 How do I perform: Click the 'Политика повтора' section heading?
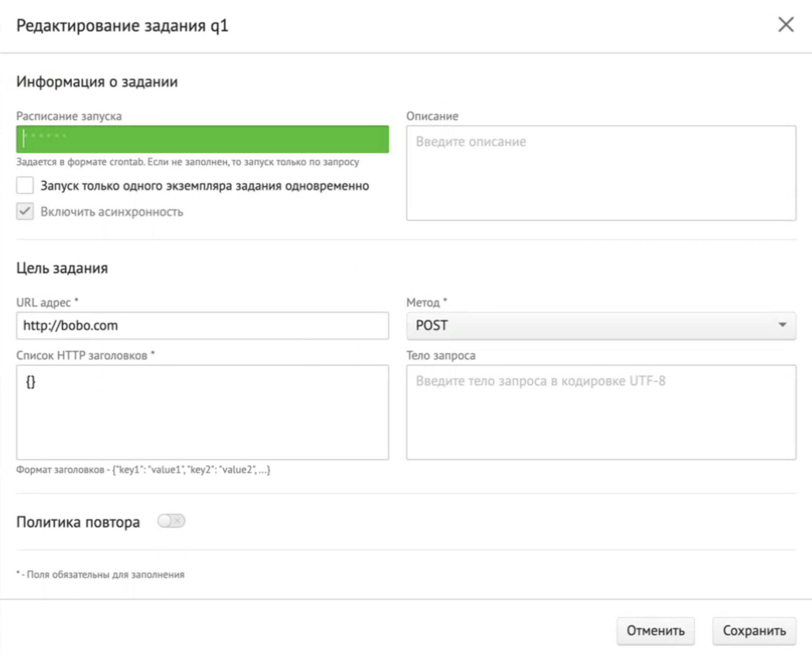[78, 522]
